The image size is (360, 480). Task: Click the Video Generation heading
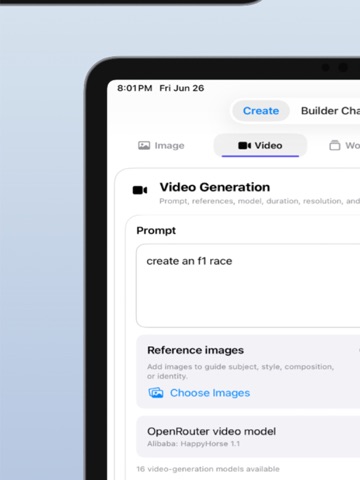[x=215, y=187]
